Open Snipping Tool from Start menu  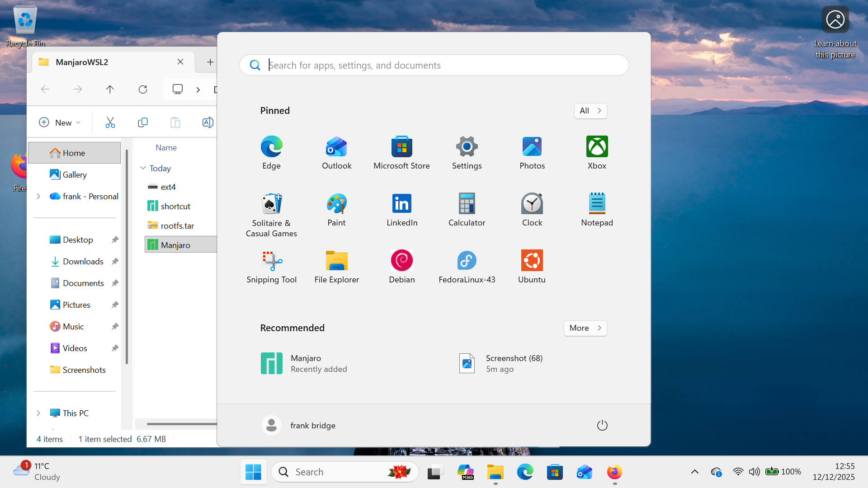(271, 267)
